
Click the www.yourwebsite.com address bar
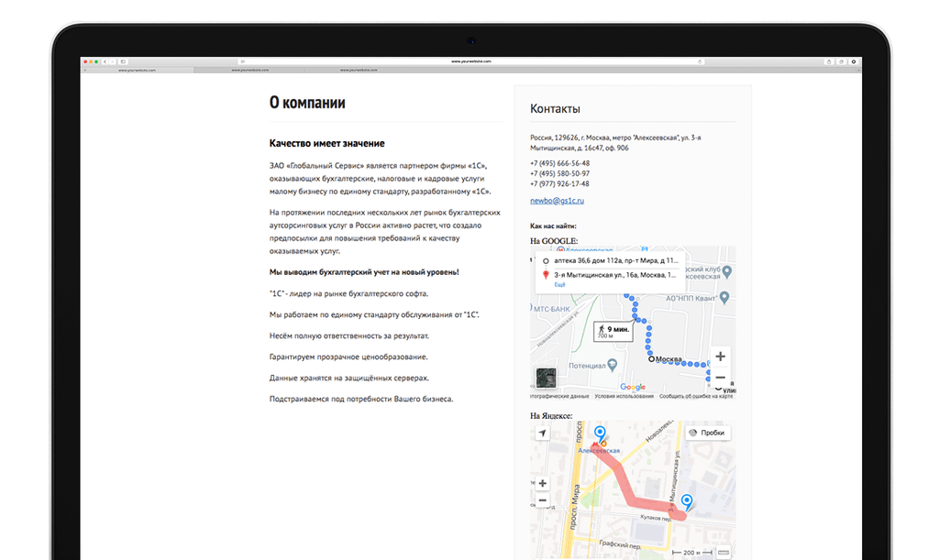(x=471, y=61)
